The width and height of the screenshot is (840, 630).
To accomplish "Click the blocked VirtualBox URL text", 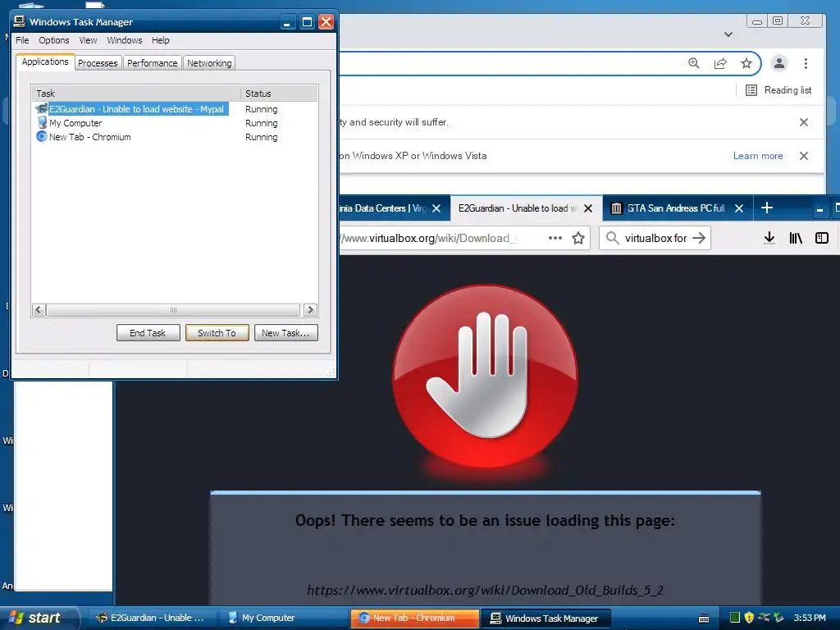I will [486, 590].
